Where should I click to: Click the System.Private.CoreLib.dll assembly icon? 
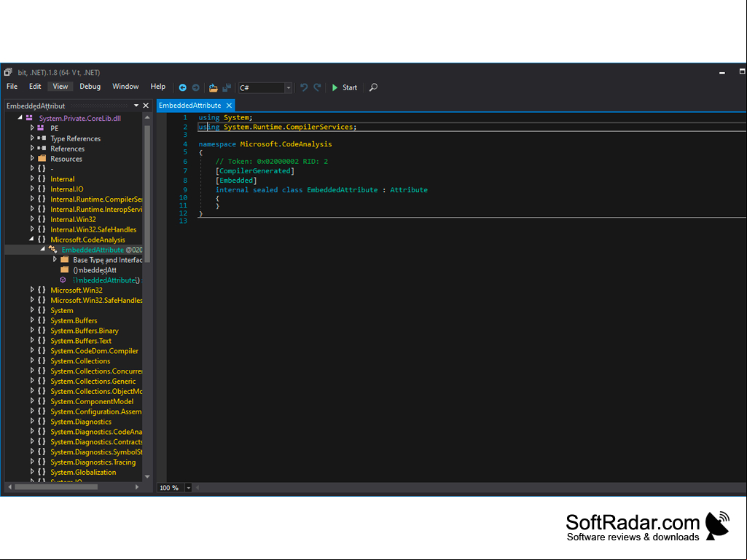click(x=30, y=118)
